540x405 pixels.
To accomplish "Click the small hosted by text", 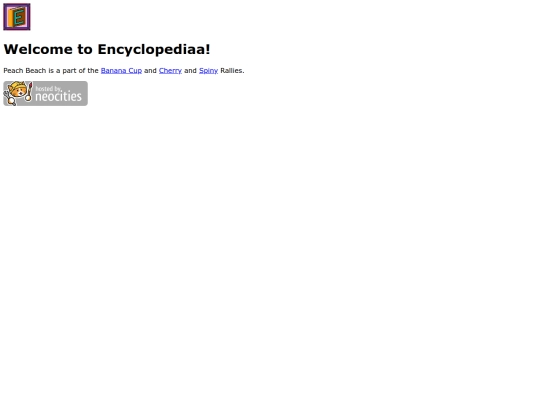I will (x=48, y=89).
